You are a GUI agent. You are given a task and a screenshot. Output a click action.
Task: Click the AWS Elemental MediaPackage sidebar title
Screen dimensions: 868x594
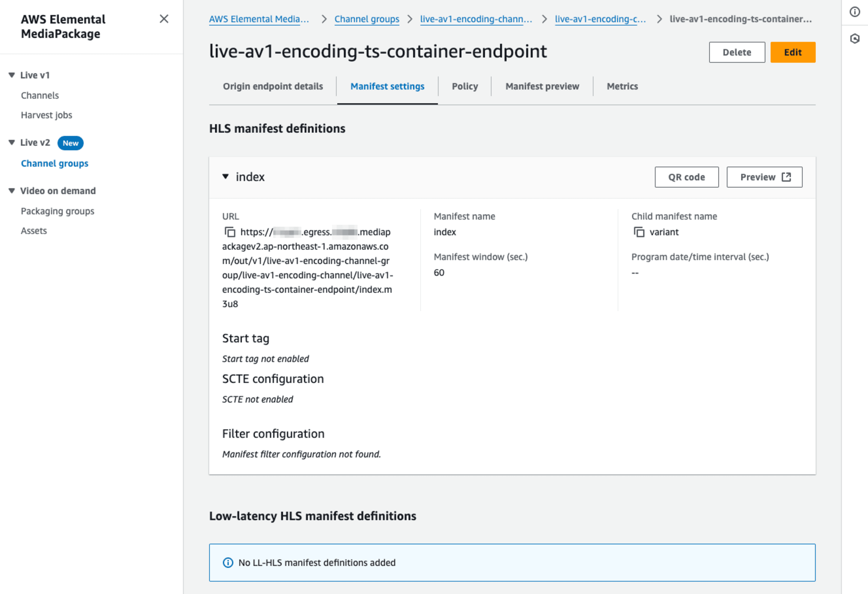pos(63,26)
